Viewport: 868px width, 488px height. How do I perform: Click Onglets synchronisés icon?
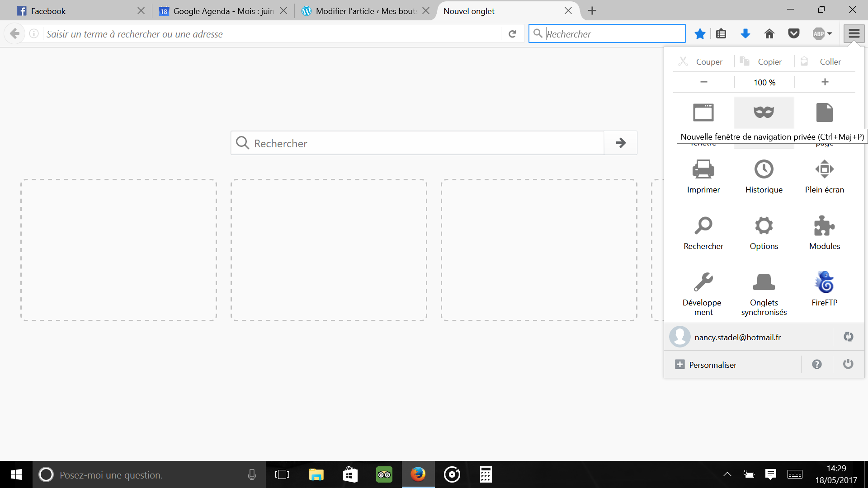point(764,282)
